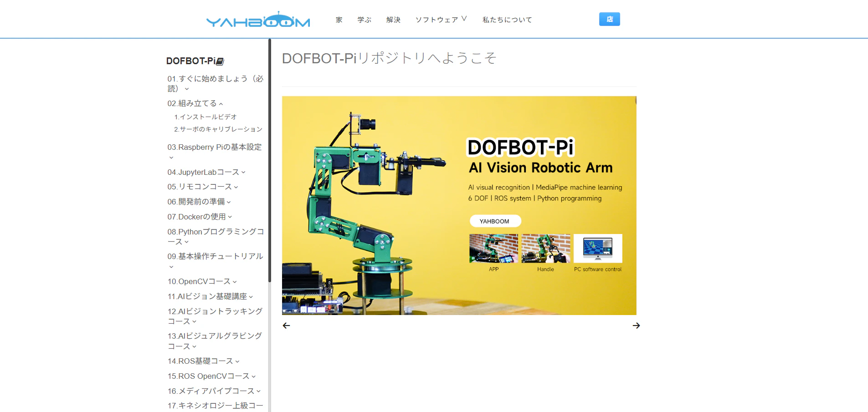Expand 03.Raspberry Piの基本設定 section

click(x=215, y=152)
